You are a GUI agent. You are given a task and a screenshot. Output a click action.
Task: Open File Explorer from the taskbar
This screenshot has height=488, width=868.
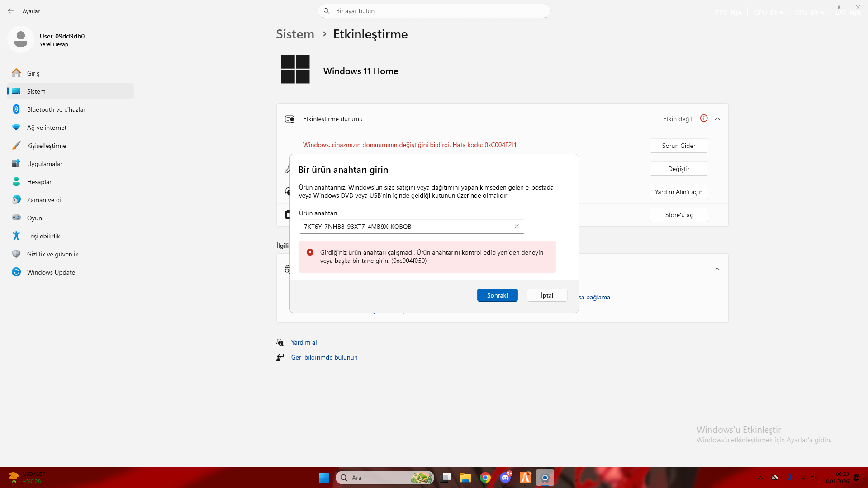tap(465, 478)
